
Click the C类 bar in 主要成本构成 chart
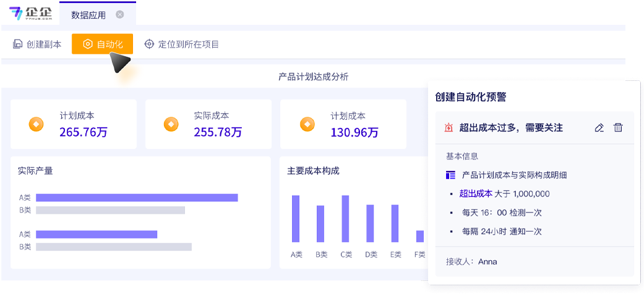(345, 219)
